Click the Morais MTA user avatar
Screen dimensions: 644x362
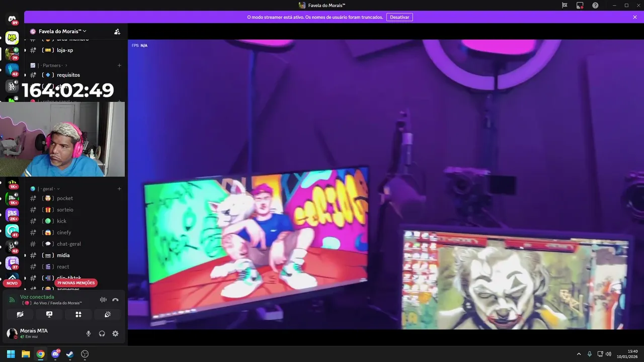point(12,333)
